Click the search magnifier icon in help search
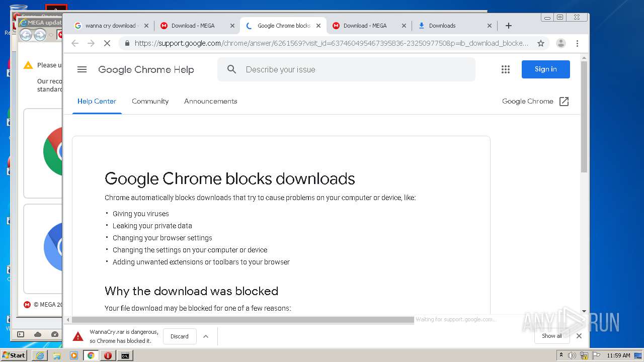 tap(231, 69)
